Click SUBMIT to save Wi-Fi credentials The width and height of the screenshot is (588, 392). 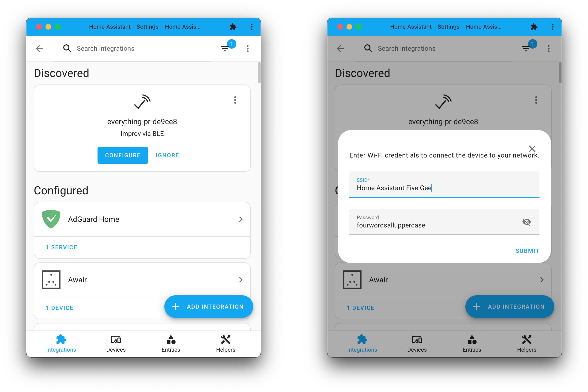527,250
